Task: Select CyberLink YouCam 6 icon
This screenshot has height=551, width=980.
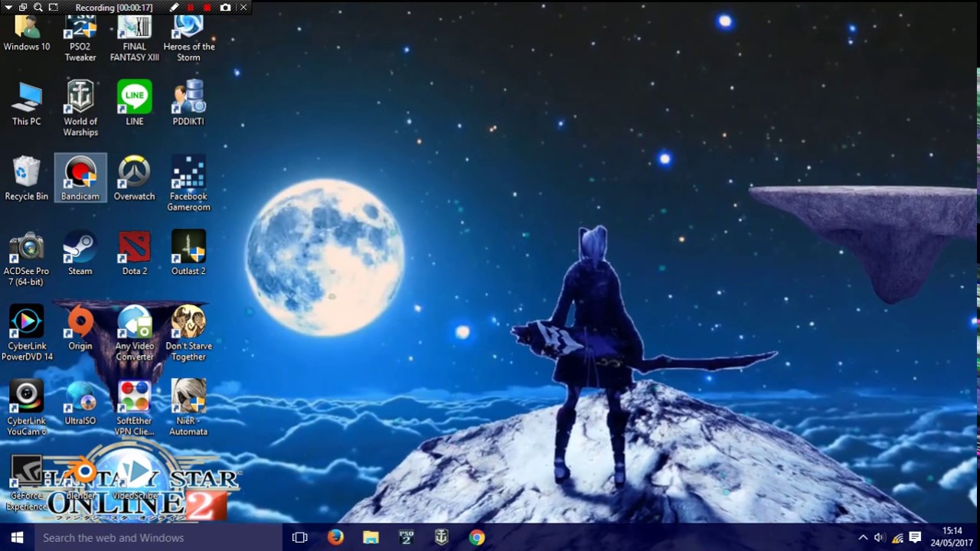Action: click(26, 409)
